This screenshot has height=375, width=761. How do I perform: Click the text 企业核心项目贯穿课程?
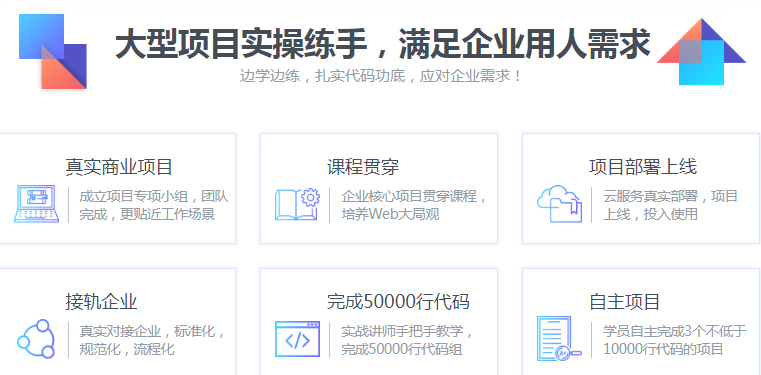[409, 197]
